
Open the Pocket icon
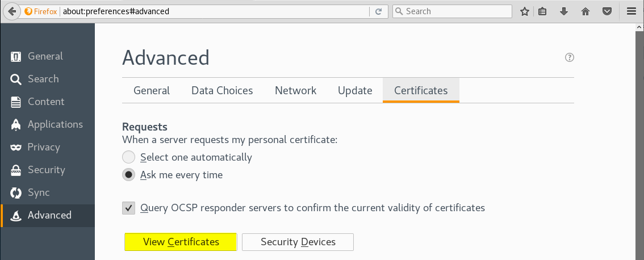pyautogui.click(x=607, y=11)
